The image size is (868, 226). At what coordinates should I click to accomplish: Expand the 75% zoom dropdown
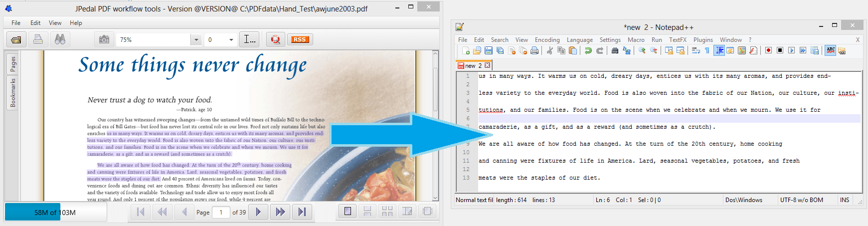(196, 39)
